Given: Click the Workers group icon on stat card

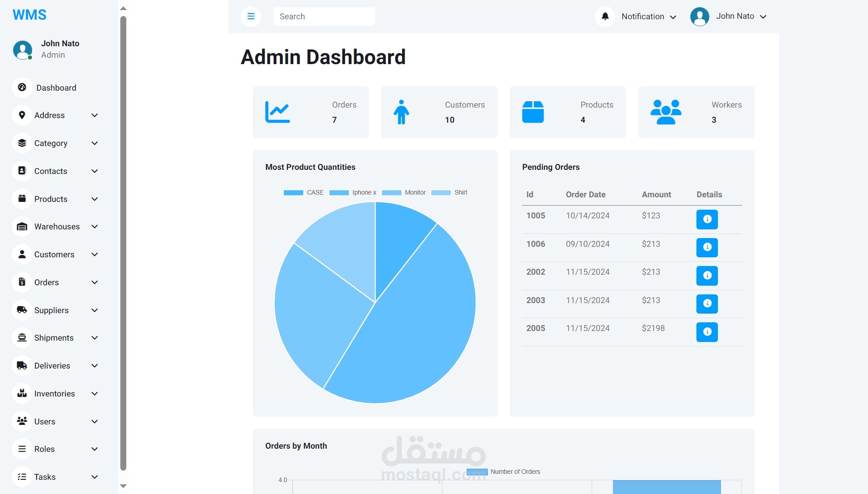Looking at the screenshot, I should tap(666, 112).
